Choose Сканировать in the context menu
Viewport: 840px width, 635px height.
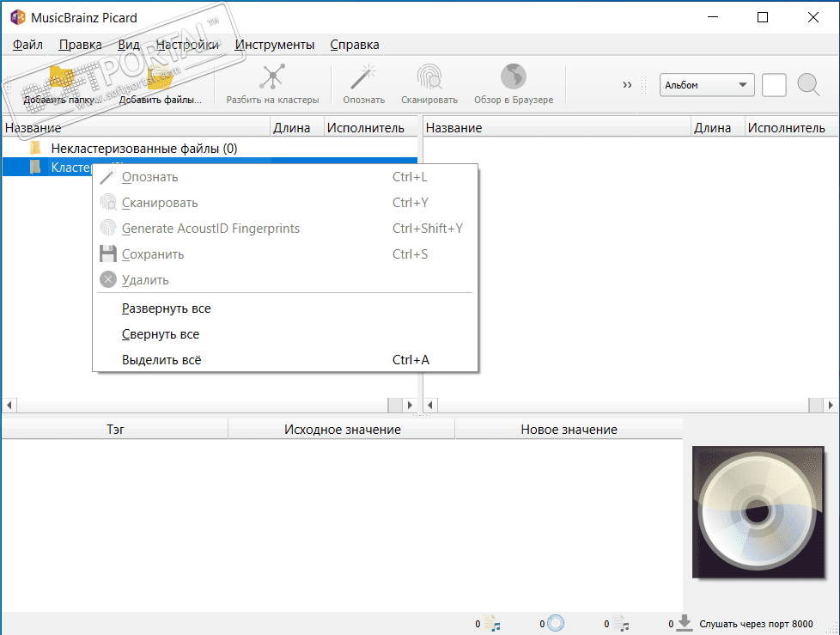tap(285, 203)
